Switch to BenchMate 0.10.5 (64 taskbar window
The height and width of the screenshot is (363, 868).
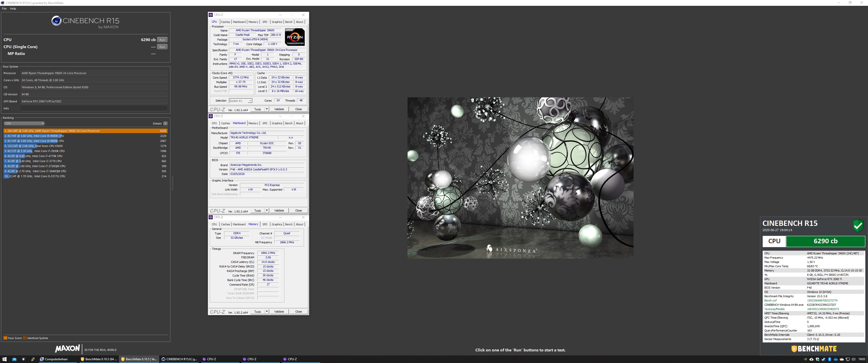click(98, 359)
